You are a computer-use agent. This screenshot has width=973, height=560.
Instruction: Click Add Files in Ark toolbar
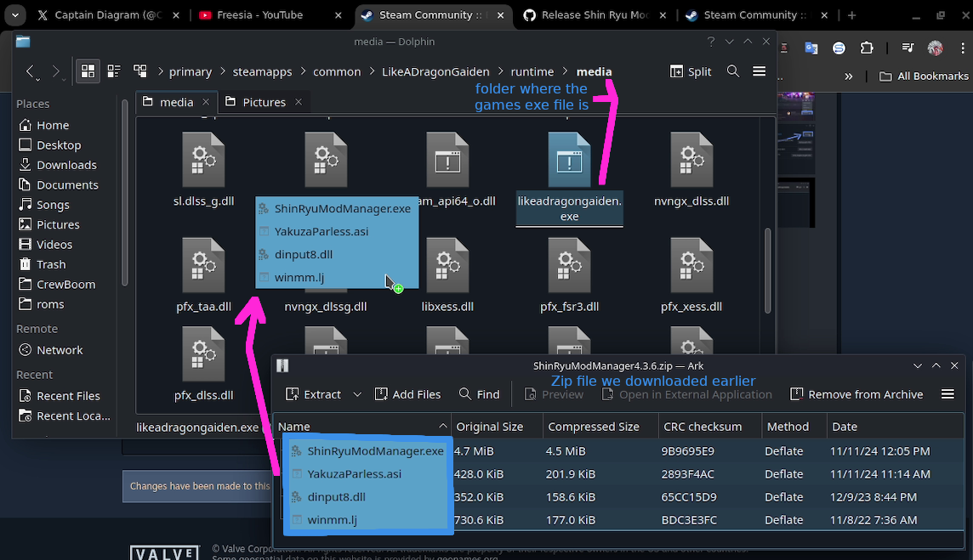407,394
